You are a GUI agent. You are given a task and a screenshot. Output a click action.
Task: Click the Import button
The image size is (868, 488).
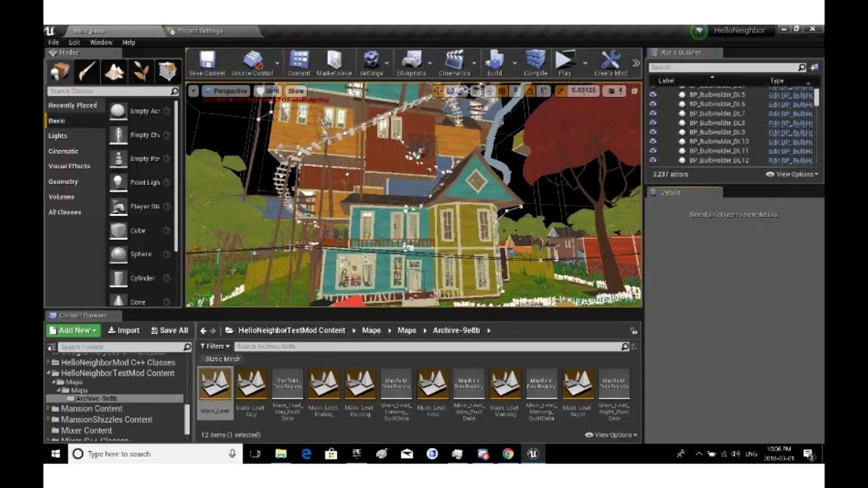[123, 330]
